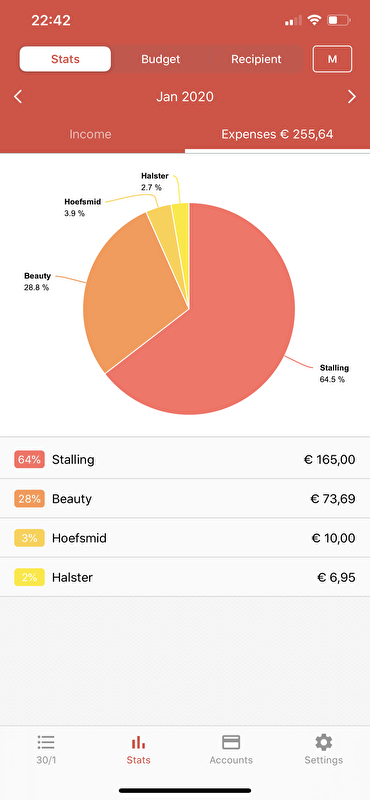Switch to the Budget segment

click(161, 59)
